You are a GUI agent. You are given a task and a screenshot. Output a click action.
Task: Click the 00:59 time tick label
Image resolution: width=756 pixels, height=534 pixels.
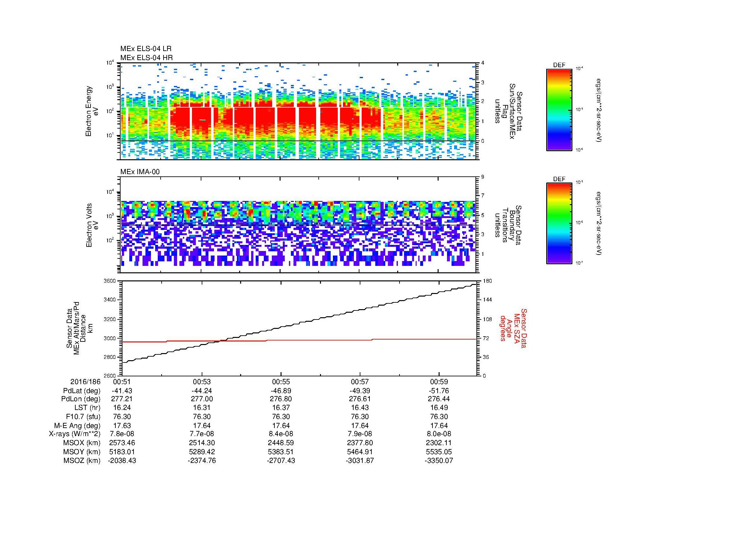click(x=439, y=382)
